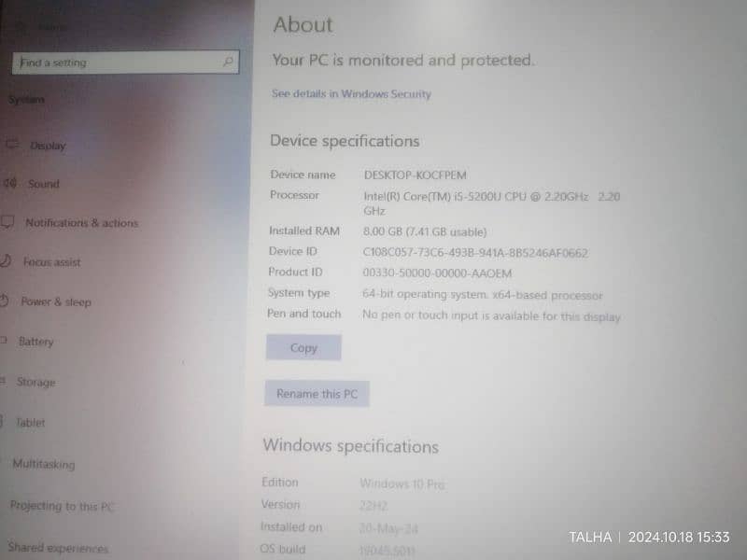This screenshot has width=747, height=560.
Task: Open the Multitasking settings
Action: pos(44,464)
